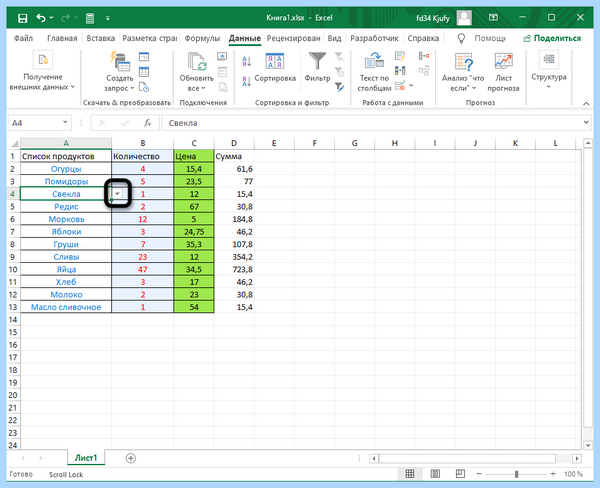Select the cell with value 723,8
Screen dimensions: 600x488
coord(234,269)
